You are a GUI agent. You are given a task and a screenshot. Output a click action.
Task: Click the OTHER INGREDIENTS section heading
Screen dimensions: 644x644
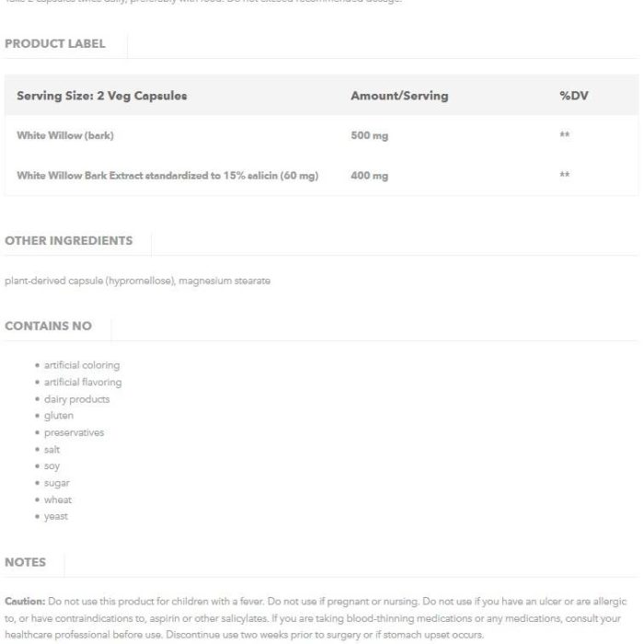click(x=69, y=241)
